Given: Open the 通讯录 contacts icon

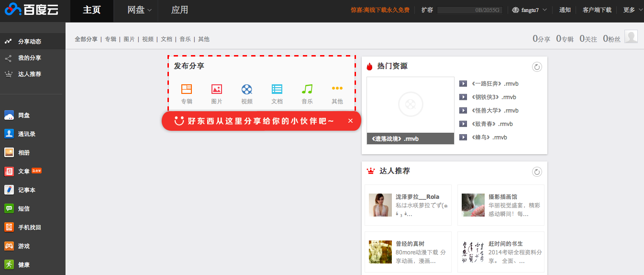Looking at the screenshot, I should tap(9, 134).
